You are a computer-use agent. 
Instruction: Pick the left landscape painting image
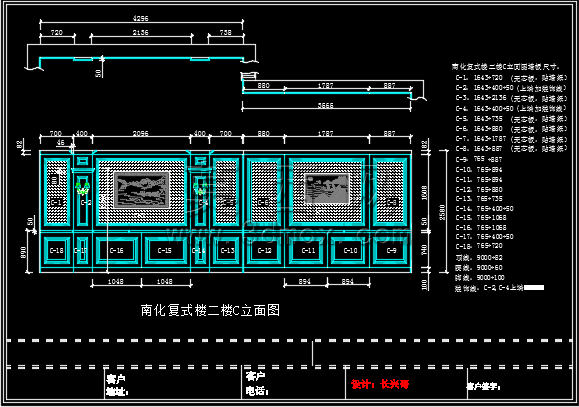[141, 190]
